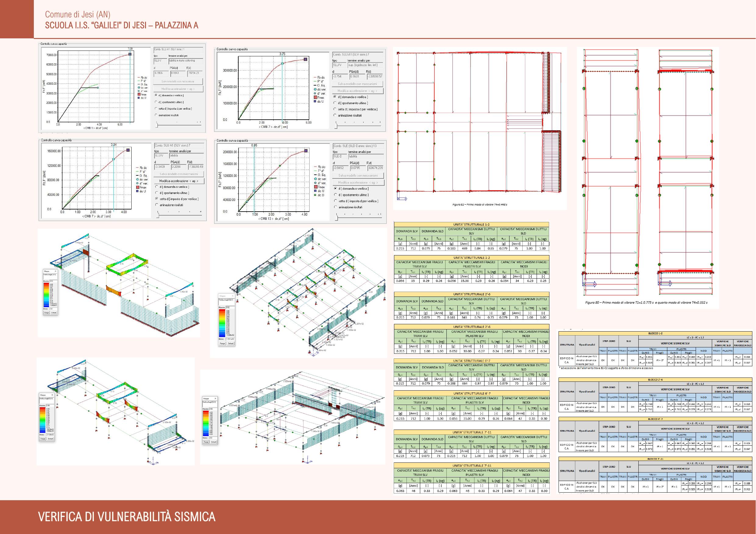
Task: Click 'Modifica accelerazione' in 3.75 curve panel
Action: (x=358, y=91)
